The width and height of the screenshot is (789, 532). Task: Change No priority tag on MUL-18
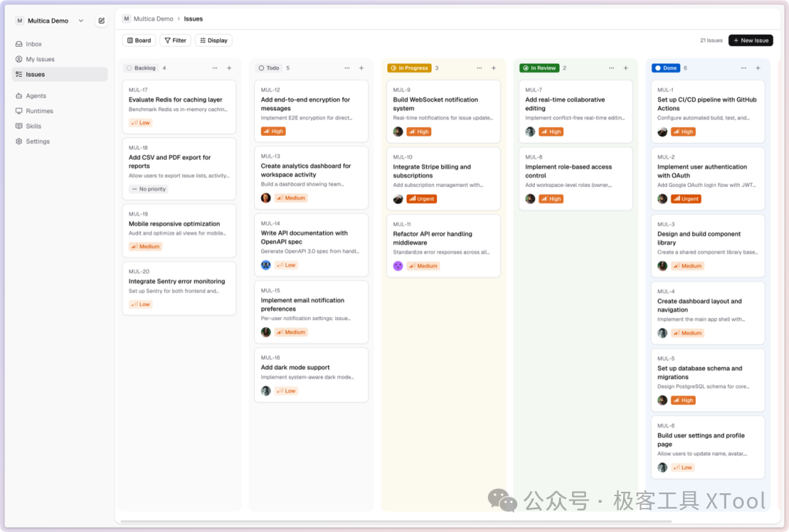[148, 189]
